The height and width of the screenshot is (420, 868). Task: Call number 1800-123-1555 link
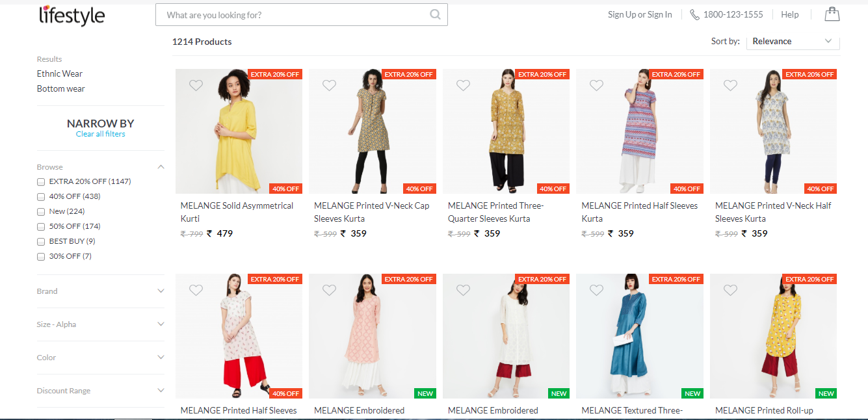click(733, 14)
